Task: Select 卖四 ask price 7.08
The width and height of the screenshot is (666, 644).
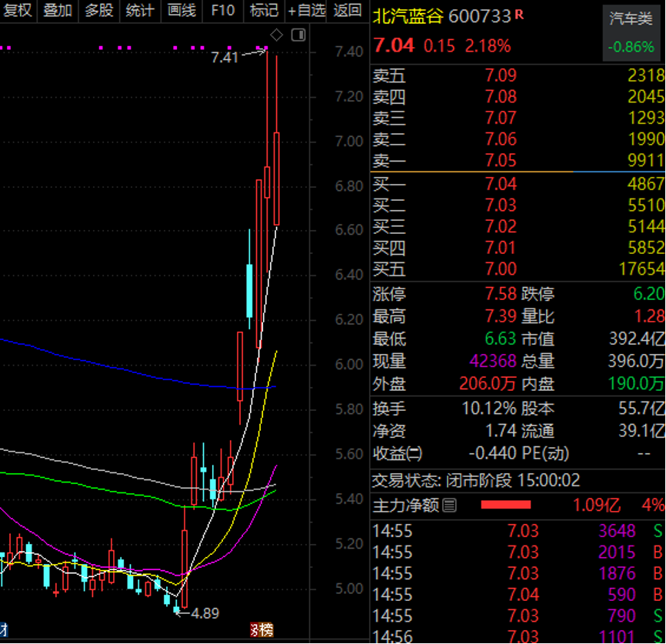Action: pyautogui.click(x=501, y=97)
